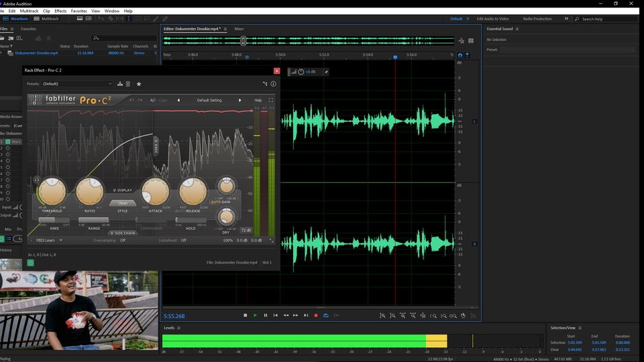
Task: Stop playback in the transport bar
Action: pyautogui.click(x=246, y=315)
